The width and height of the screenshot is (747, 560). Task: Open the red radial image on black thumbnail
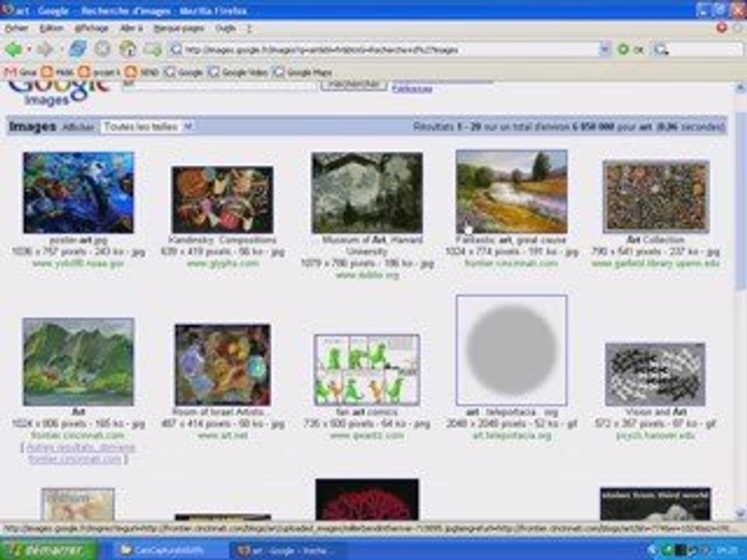pos(366,499)
